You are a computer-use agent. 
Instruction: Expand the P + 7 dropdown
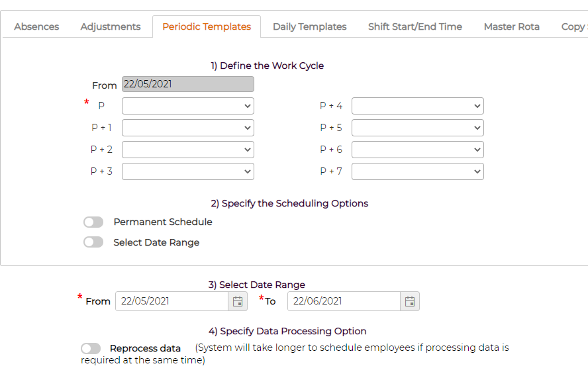point(418,171)
